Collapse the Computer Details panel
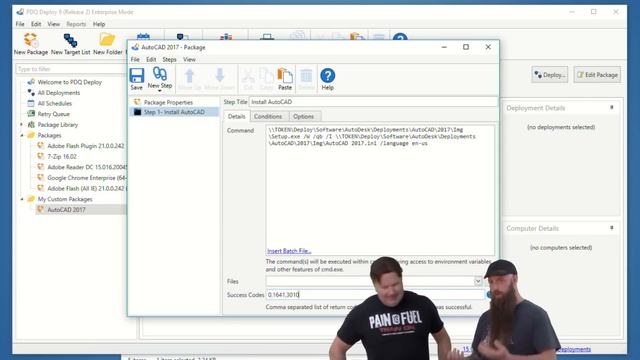The width and height of the screenshot is (640, 360). coord(611,228)
